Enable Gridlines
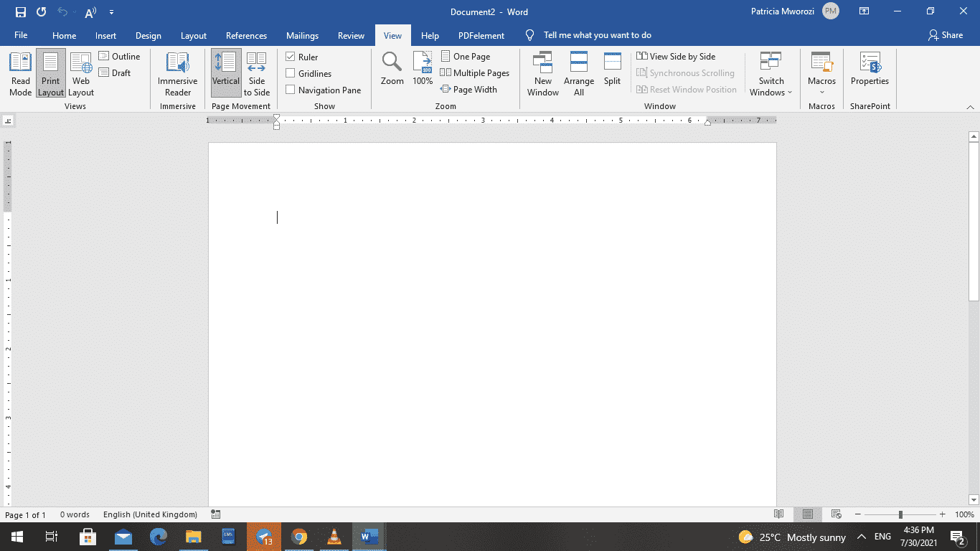Viewport: 980px width, 551px height. (x=291, y=72)
